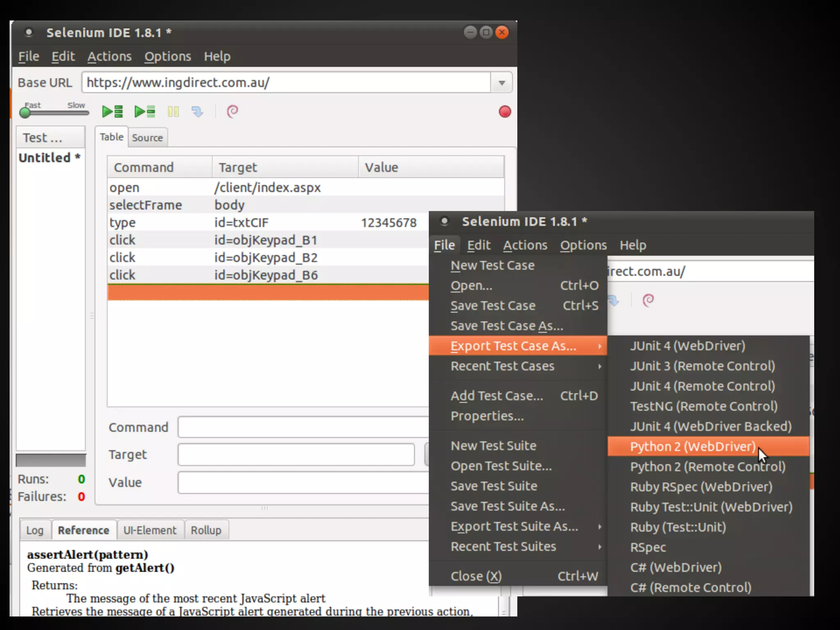This screenshot has width=840, height=630.
Task: Export as JUnit 3 (Remote Control)
Action: pos(708,366)
